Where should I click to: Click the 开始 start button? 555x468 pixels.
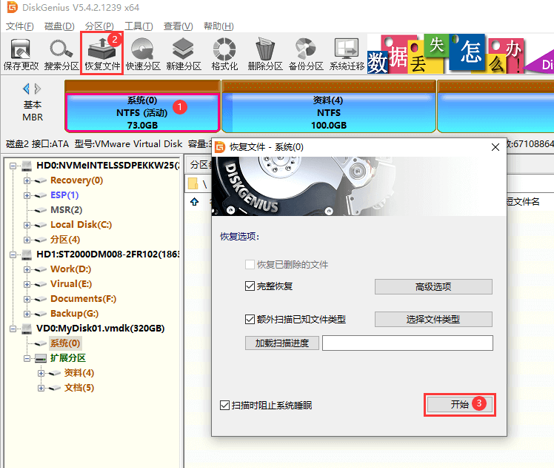point(459,404)
